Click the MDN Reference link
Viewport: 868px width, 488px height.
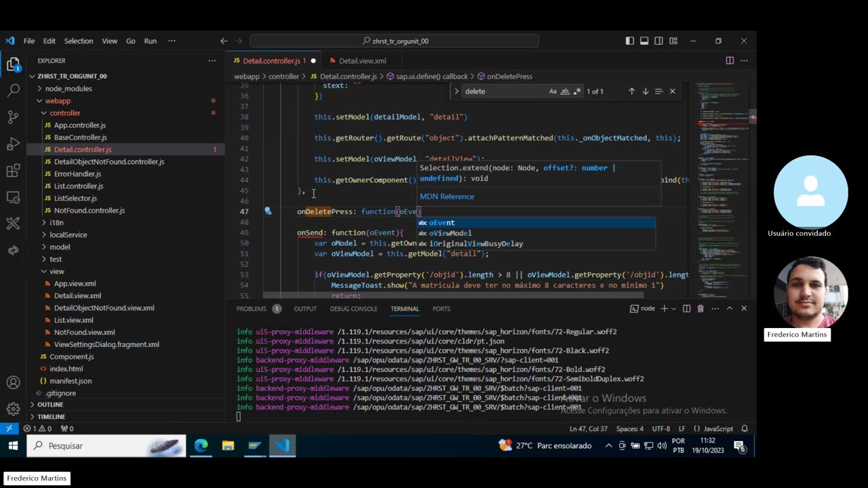(447, 197)
